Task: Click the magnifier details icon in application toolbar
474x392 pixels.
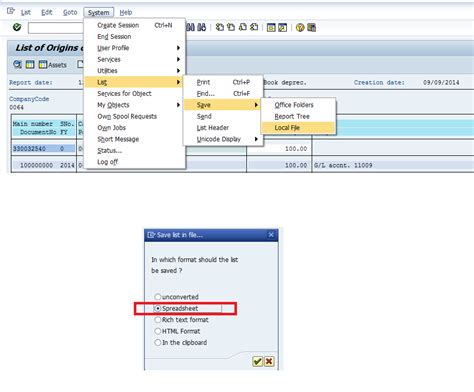Action: click(x=17, y=64)
